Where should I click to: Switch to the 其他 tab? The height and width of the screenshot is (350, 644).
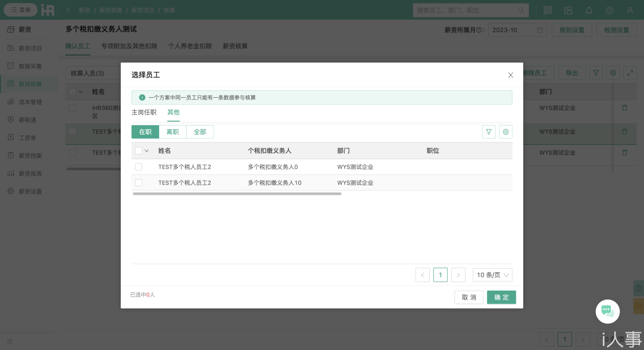[x=173, y=113]
